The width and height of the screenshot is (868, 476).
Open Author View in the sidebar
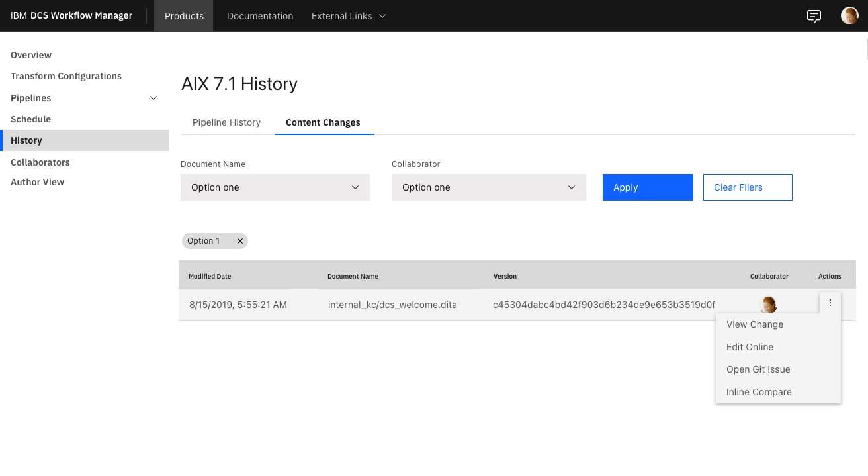37,182
